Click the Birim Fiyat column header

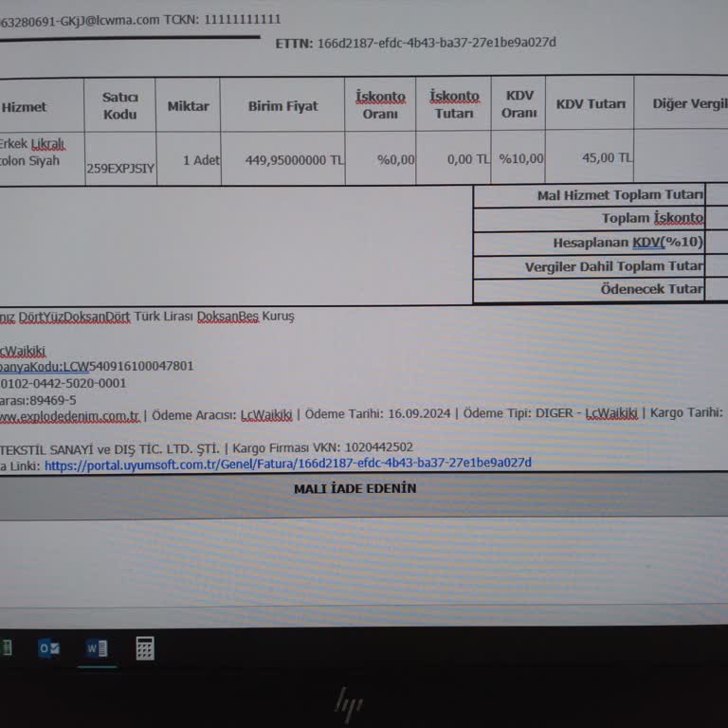coord(282,106)
